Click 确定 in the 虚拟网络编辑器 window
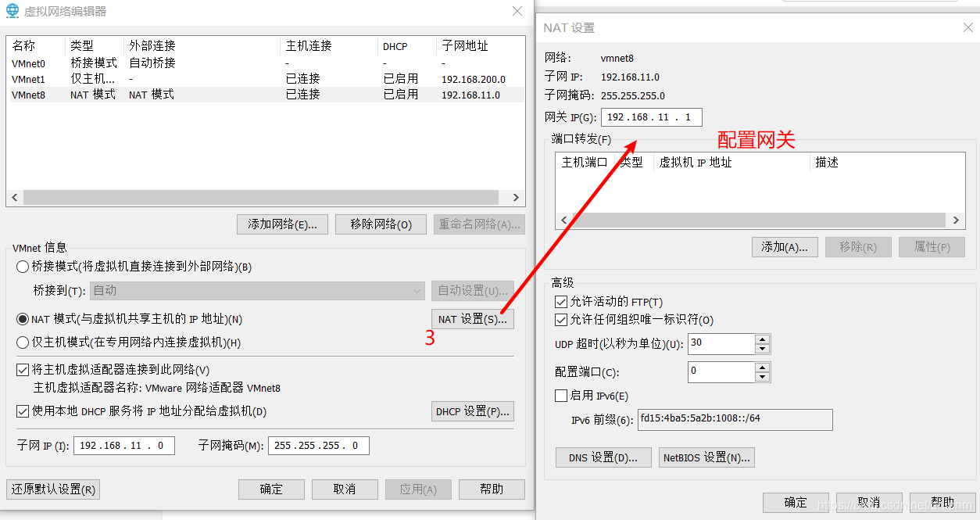This screenshot has width=980, height=520. point(271,490)
